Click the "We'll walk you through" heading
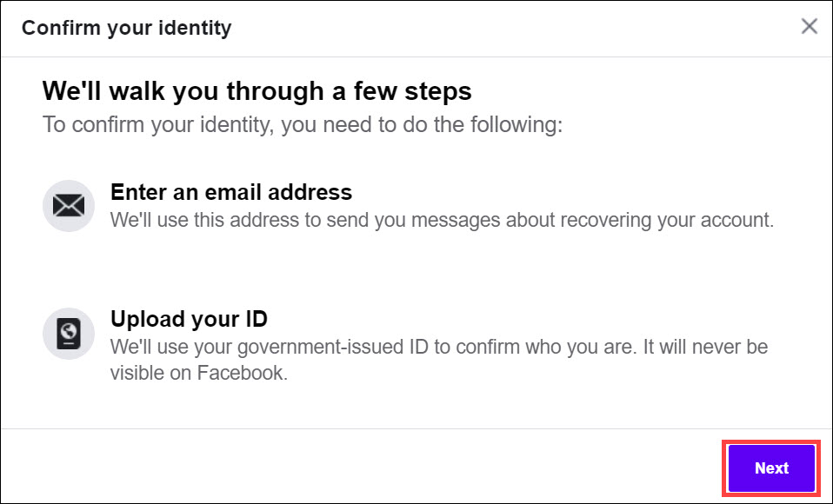Image resolution: width=833 pixels, height=504 pixels. coord(257,90)
